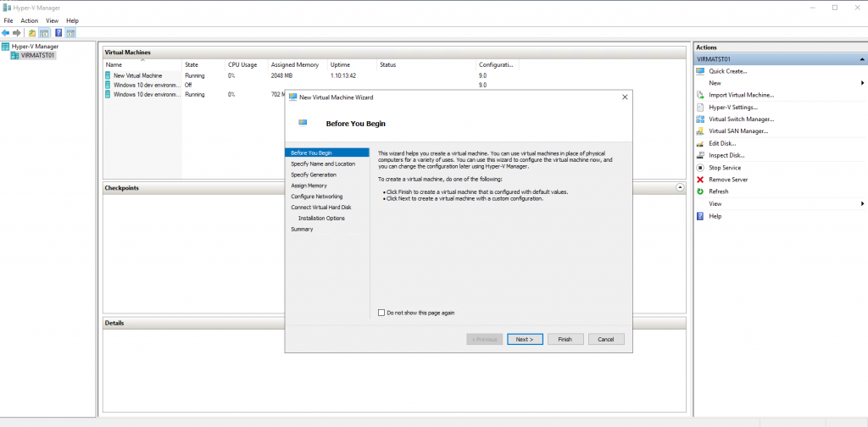Click the Cancel button in wizard

coord(606,339)
